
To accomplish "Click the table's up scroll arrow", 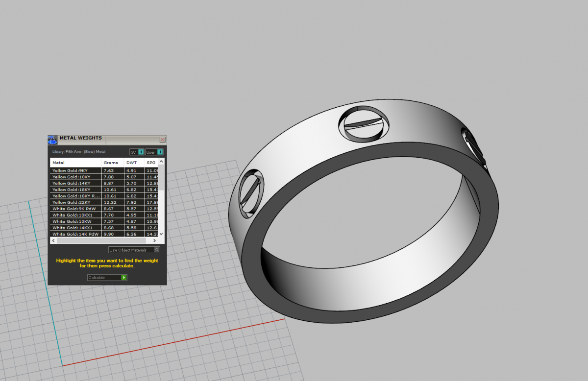I will tap(162, 161).
